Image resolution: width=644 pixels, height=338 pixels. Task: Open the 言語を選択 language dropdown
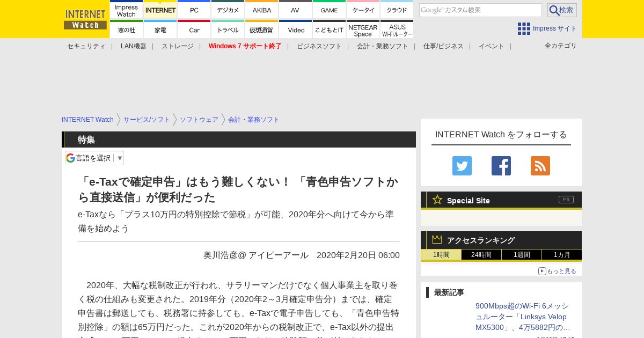(94, 158)
